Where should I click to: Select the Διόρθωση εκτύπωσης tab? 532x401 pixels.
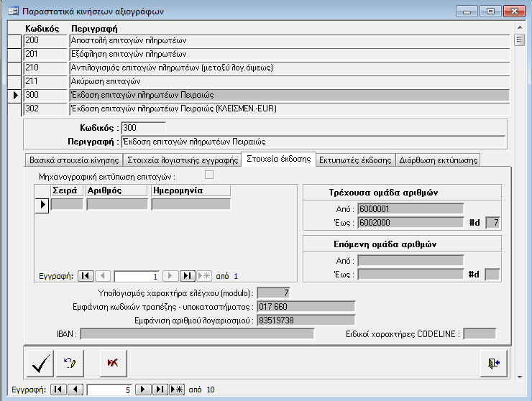(x=438, y=160)
